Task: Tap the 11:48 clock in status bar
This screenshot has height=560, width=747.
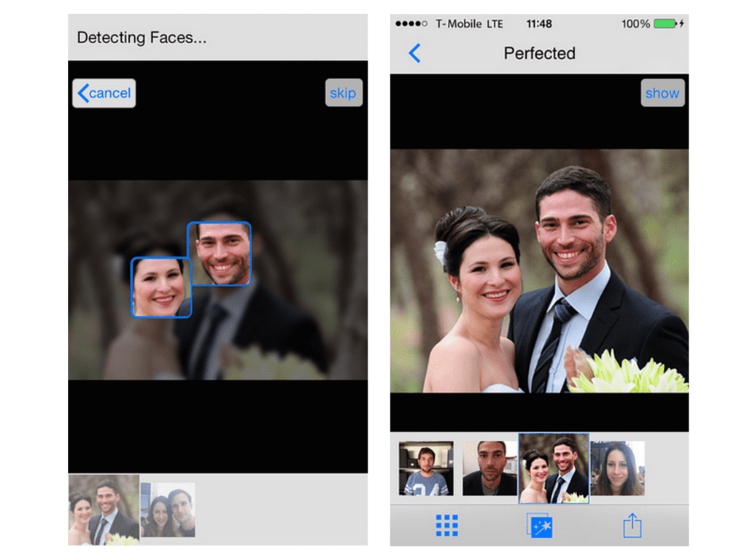Action: (539, 24)
